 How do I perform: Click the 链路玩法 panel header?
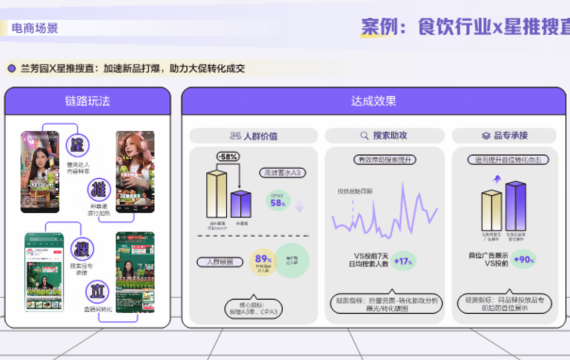(88, 101)
